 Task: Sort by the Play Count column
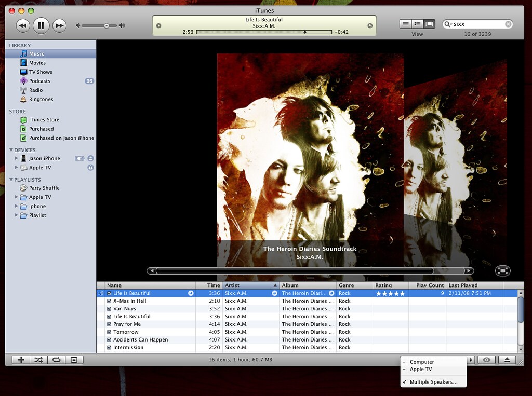tap(427, 285)
